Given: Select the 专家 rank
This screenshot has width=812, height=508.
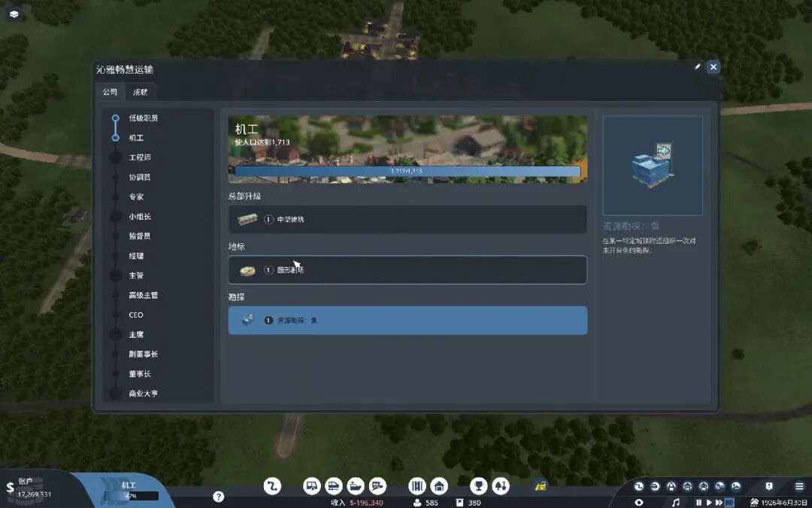Looking at the screenshot, I should (x=136, y=196).
